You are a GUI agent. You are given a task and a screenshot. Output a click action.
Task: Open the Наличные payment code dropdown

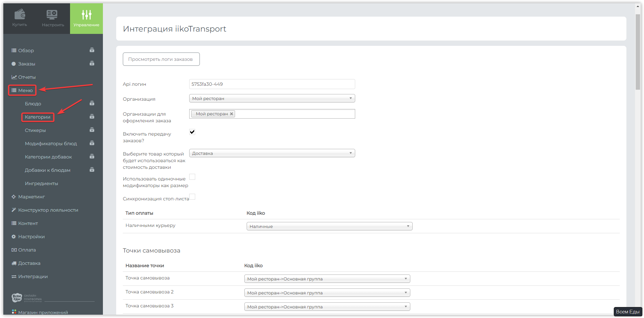tap(329, 226)
